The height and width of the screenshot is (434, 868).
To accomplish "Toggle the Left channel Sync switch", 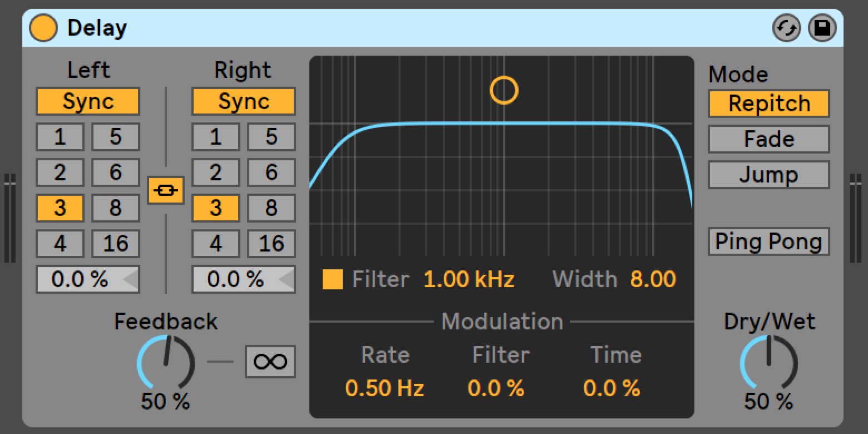I will pos(88,102).
